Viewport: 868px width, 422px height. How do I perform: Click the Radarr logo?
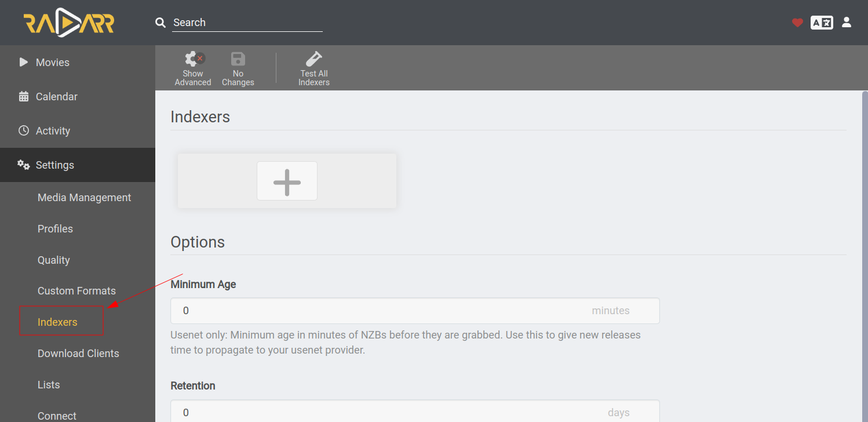click(69, 23)
